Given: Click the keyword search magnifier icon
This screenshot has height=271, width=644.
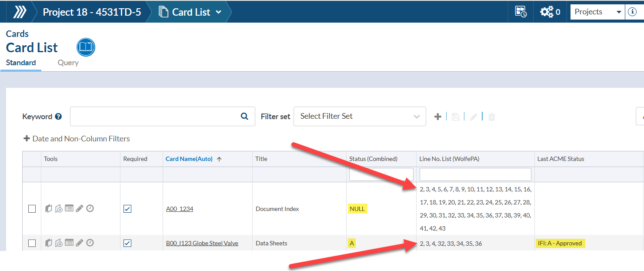Looking at the screenshot, I should (244, 116).
